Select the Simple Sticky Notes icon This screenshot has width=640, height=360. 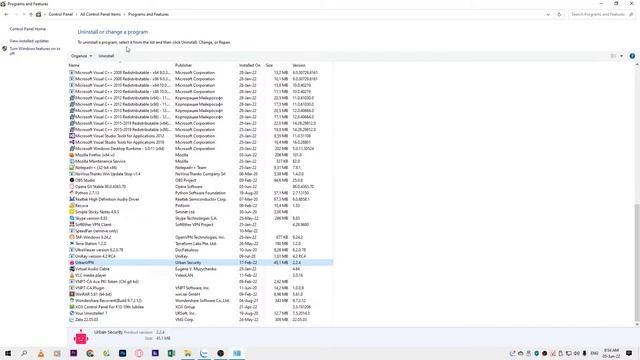tap(72, 212)
